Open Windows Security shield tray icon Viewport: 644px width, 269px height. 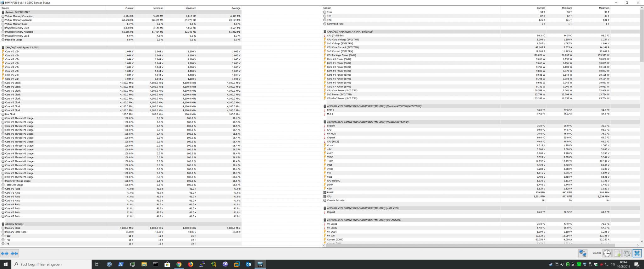tap(596, 264)
